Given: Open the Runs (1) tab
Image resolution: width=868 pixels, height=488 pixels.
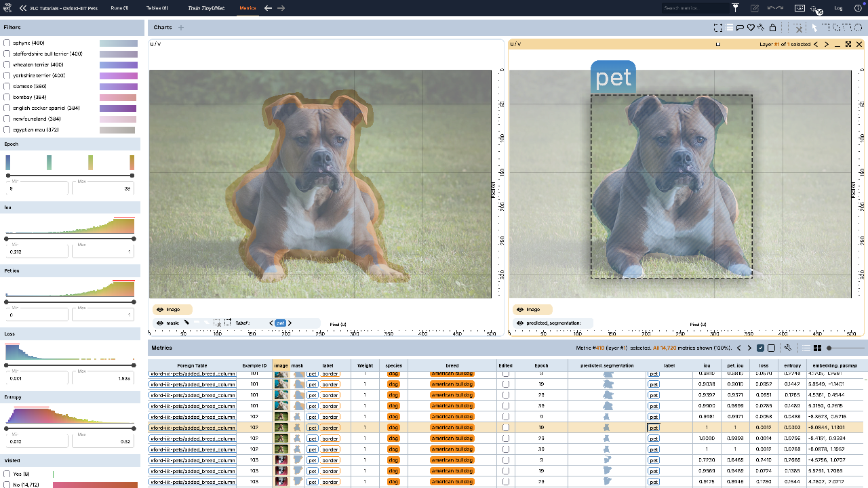Looking at the screenshot, I should pyautogui.click(x=119, y=8).
